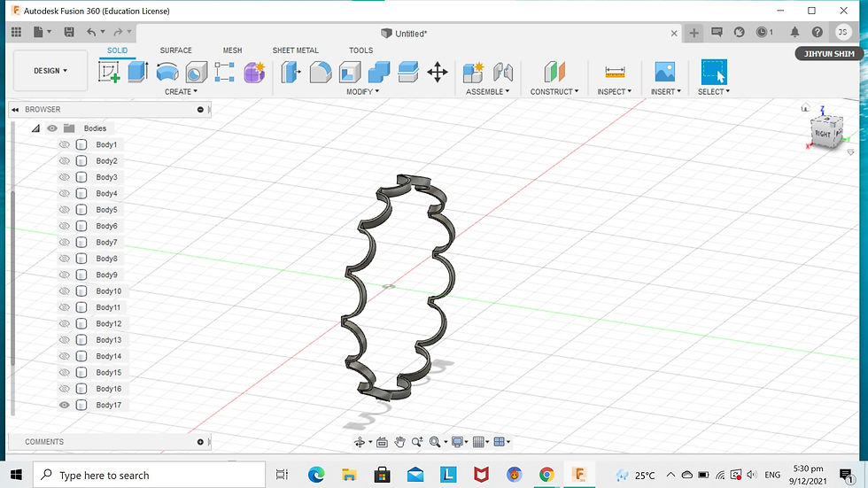Image resolution: width=868 pixels, height=488 pixels.
Task: Show Body3 with its eye icon
Action: pyautogui.click(x=64, y=177)
